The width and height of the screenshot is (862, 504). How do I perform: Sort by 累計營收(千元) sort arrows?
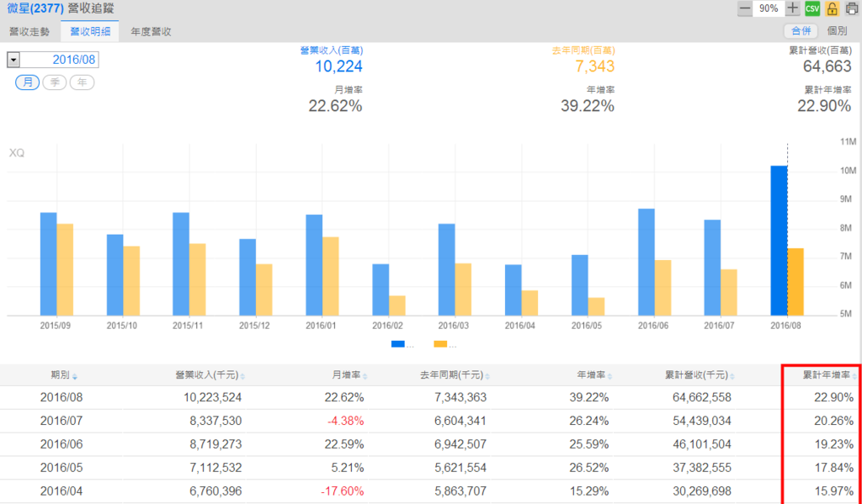coord(732,376)
